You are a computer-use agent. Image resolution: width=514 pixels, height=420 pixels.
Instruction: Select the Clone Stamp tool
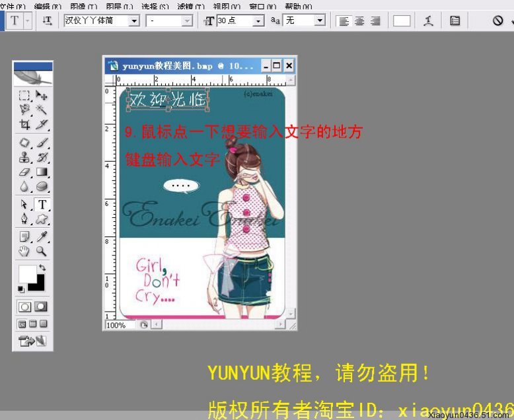point(24,157)
